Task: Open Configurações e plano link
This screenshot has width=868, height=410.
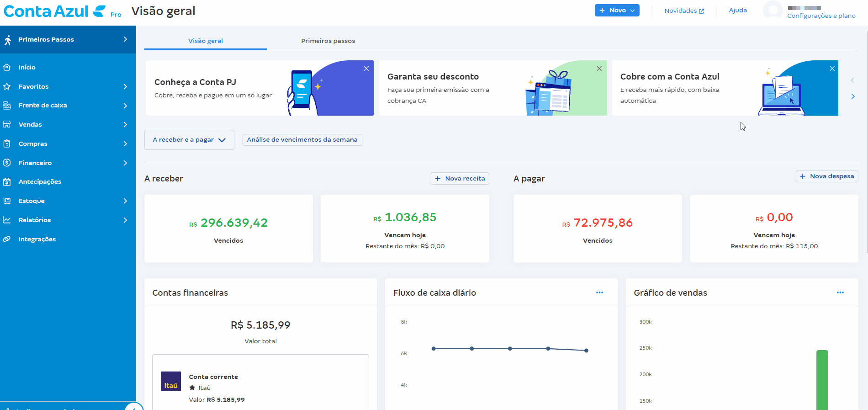Action: 821,16
